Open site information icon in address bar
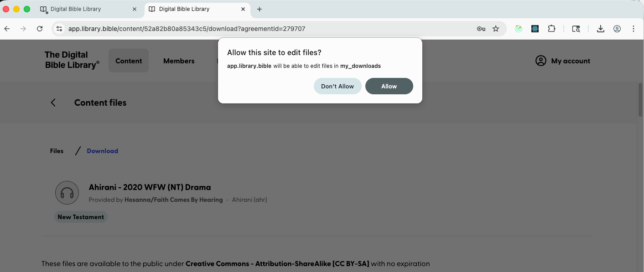The width and height of the screenshot is (644, 272). [59, 29]
